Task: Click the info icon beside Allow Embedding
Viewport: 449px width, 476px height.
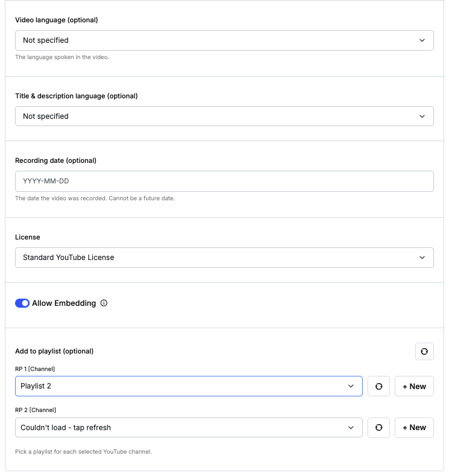Action: pos(104,303)
